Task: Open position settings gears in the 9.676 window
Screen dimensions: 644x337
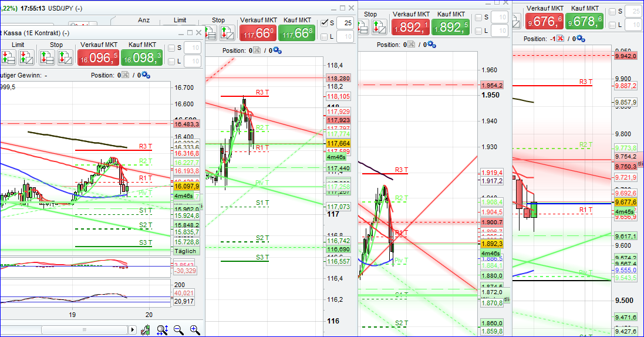Action: 581,39
